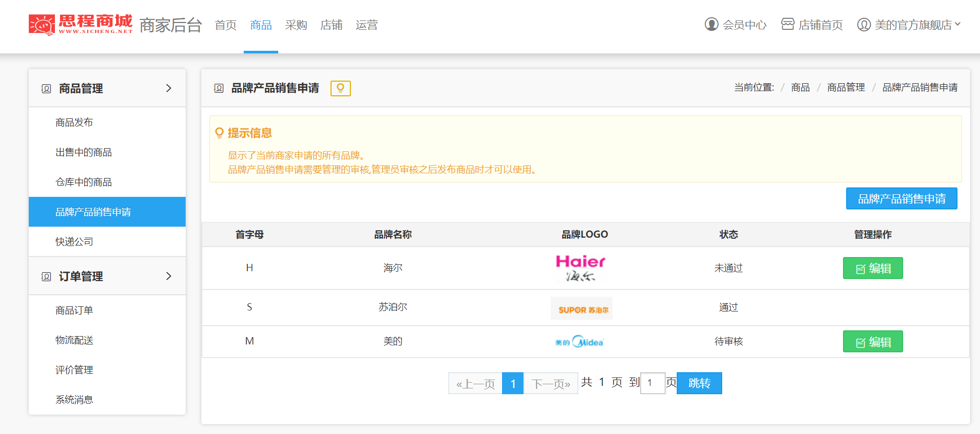980x434 pixels.
Task: Click the lightbulb icon next to 提示信息
Action: (220, 133)
